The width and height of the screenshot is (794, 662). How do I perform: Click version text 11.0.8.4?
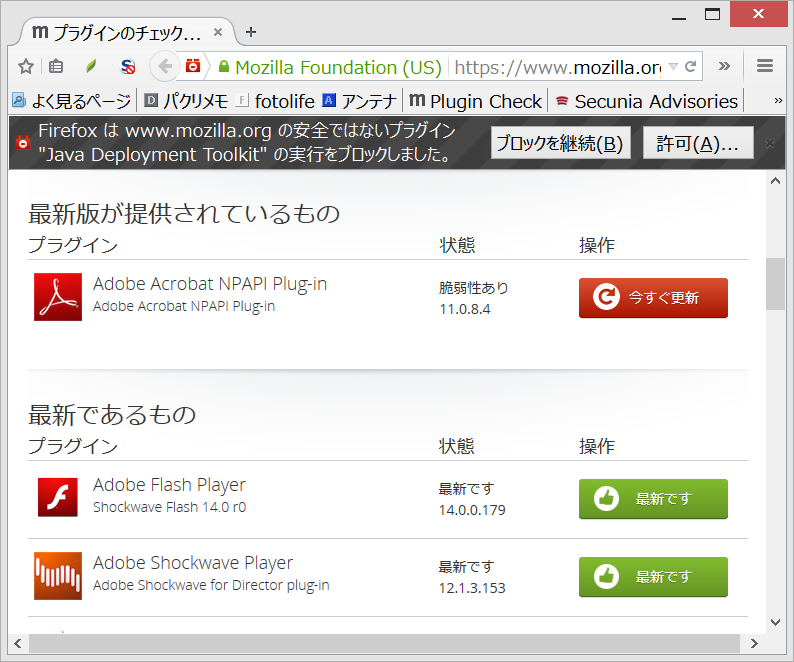coord(465,309)
